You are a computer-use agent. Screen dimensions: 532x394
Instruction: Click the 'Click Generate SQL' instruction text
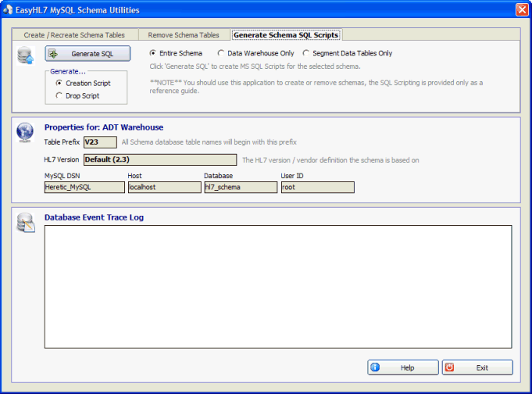(255, 66)
